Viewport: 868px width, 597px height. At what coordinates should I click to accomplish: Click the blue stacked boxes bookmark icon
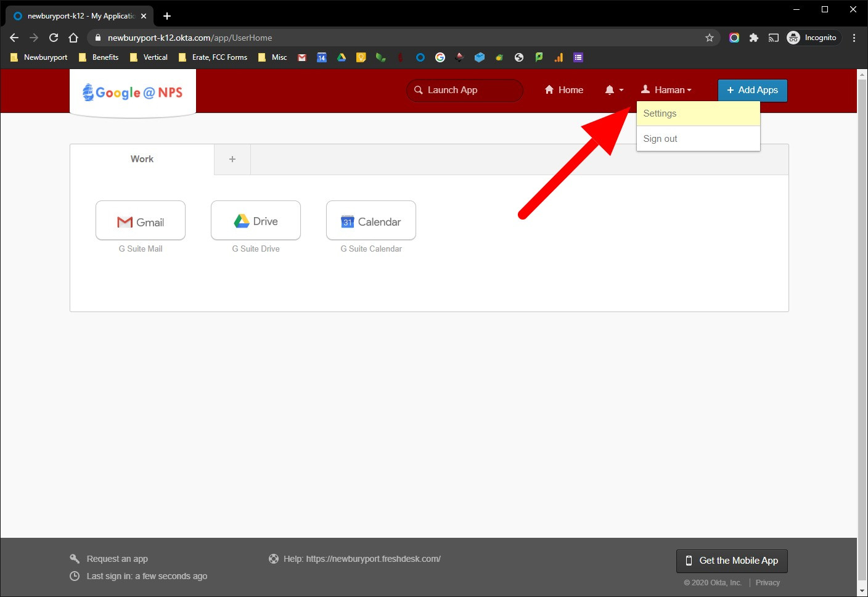[x=480, y=57]
